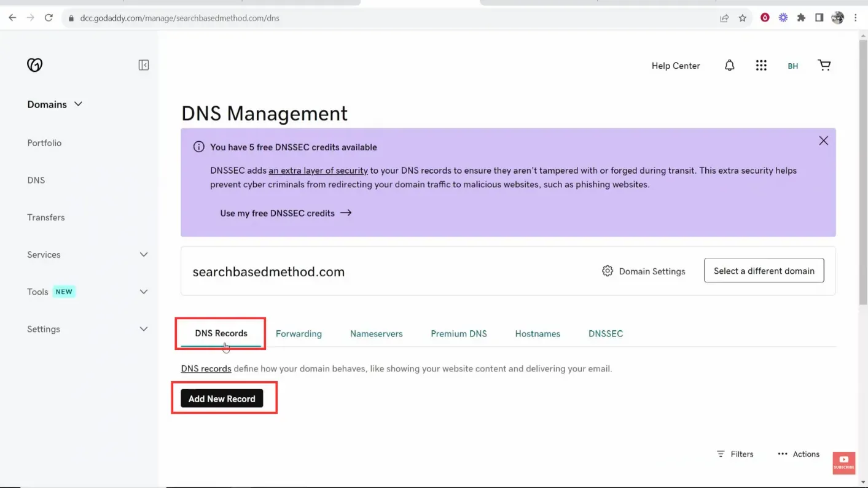The image size is (868, 488).
Task: Click the Filters icon
Action: [721, 454]
